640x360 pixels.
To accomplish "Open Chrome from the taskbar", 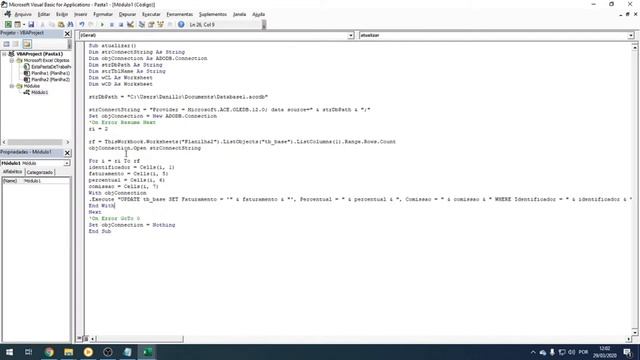I will pyautogui.click(x=49, y=352).
